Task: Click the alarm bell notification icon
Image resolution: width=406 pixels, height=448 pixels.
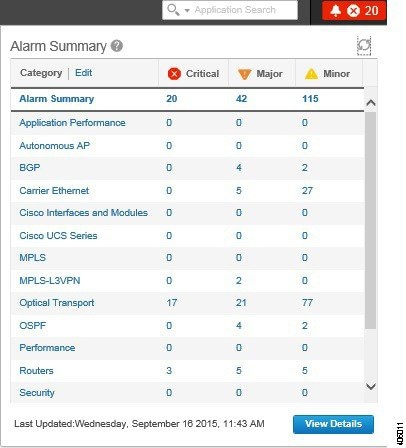Action: (335, 11)
